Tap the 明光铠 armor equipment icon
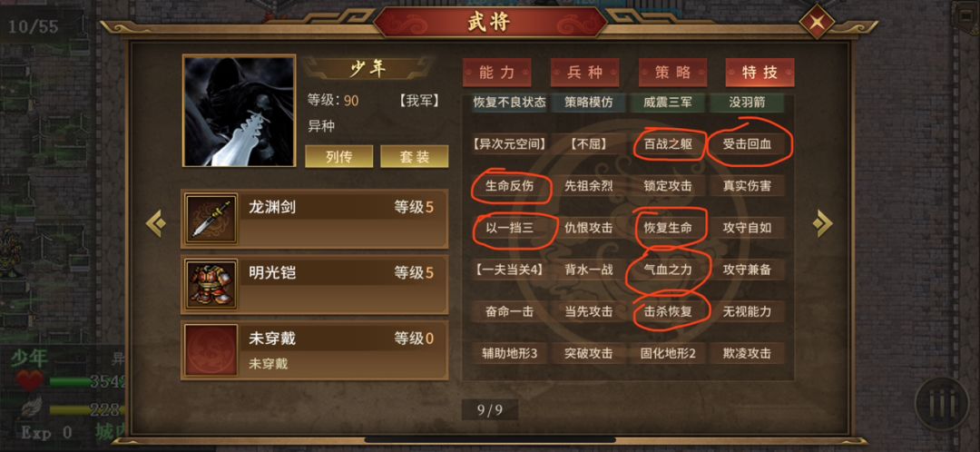This screenshot has height=452, width=980. coord(211,284)
